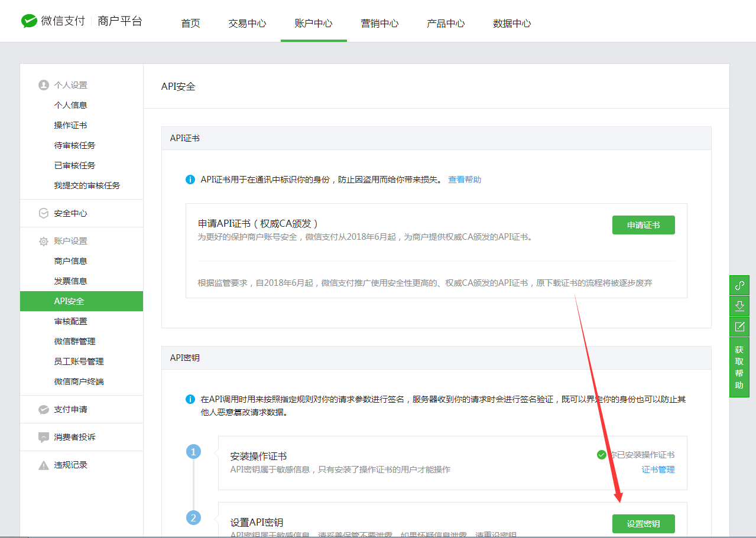Click the 支付申请 sidebar icon
Image resolution: width=756 pixels, height=538 pixels.
pos(44,409)
